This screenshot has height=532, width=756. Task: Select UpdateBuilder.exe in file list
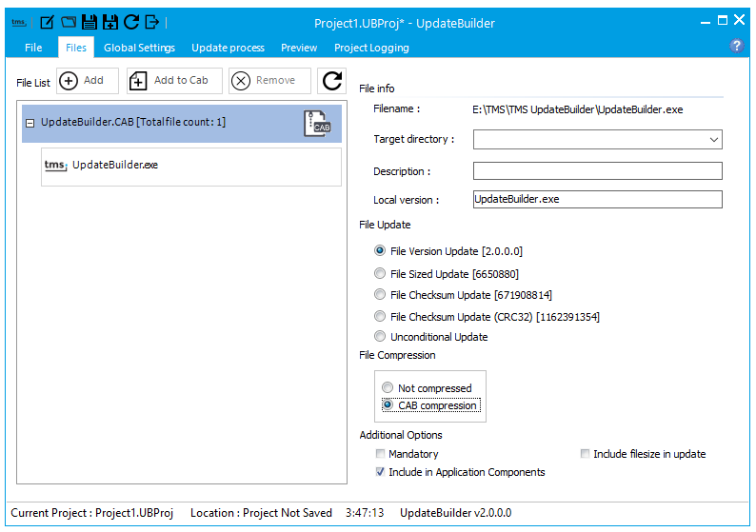(x=191, y=167)
